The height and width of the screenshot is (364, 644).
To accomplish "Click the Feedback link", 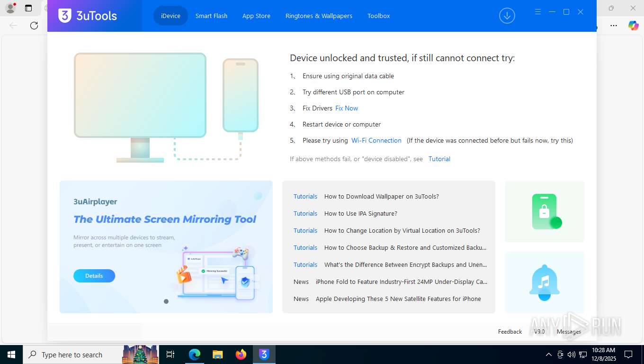I will point(510,332).
